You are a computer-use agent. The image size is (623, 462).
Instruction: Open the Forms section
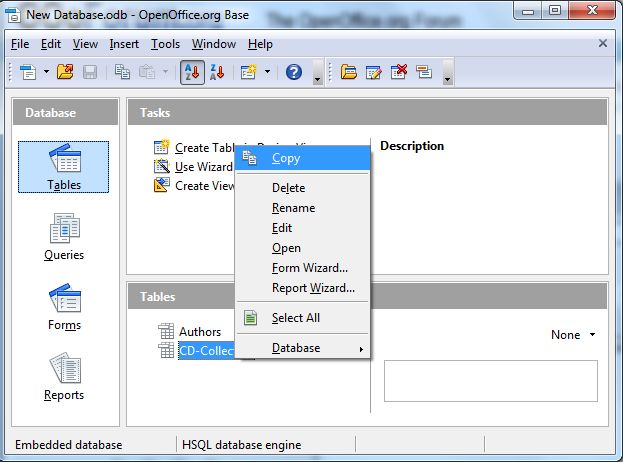(x=64, y=307)
